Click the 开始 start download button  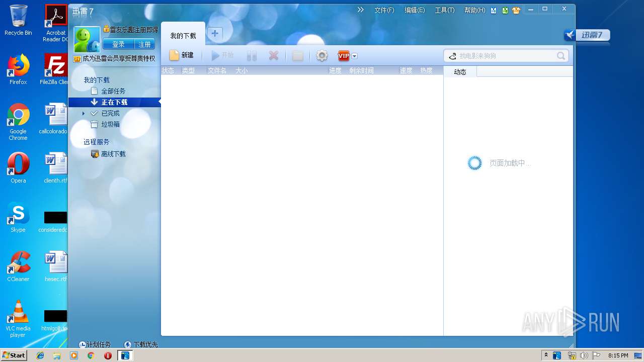222,55
